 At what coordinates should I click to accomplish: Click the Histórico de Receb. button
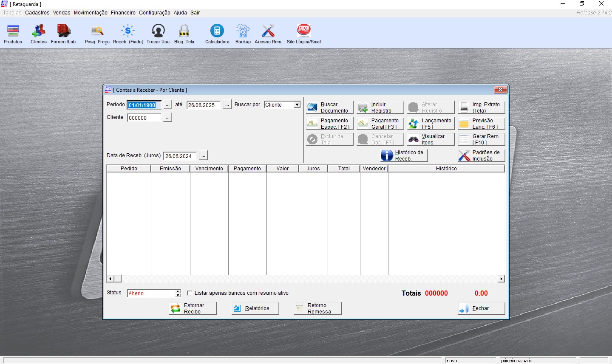point(404,155)
